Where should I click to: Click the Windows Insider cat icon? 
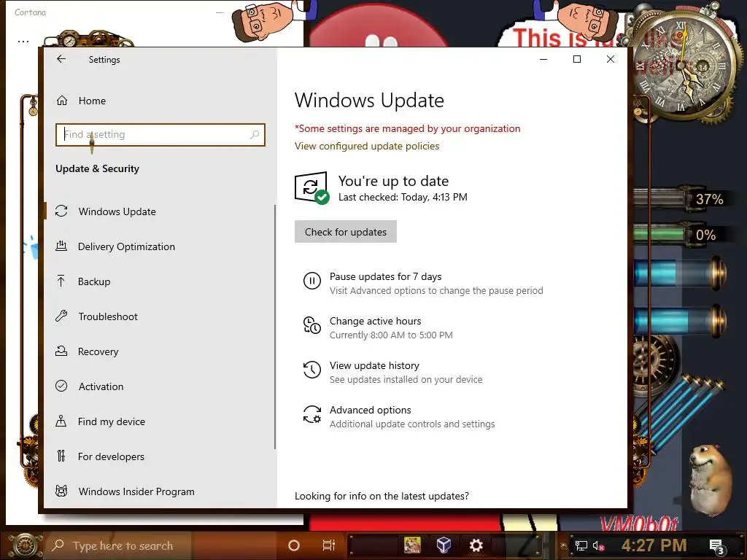[x=61, y=491]
